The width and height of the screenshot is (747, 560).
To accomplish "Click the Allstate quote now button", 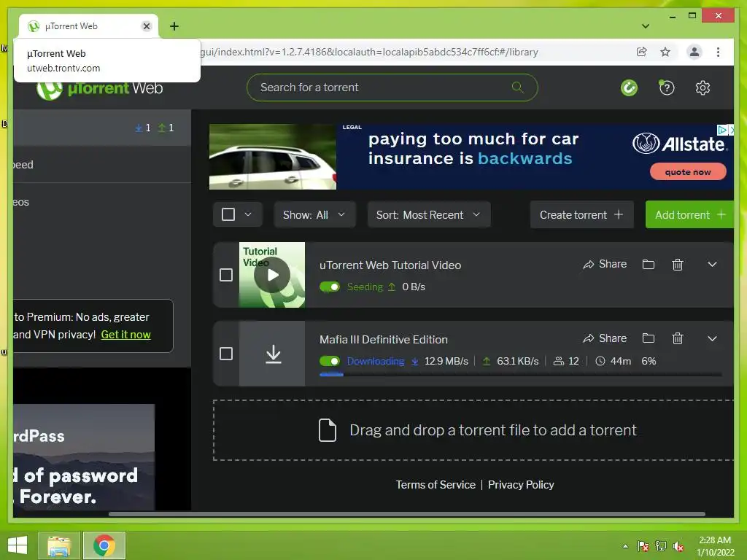I will tap(688, 172).
